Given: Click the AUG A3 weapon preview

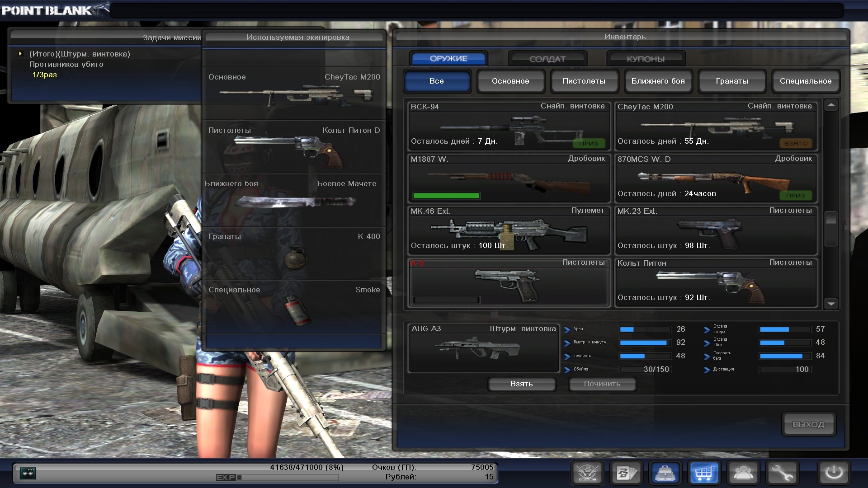Looking at the screenshot, I should click(x=483, y=348).
